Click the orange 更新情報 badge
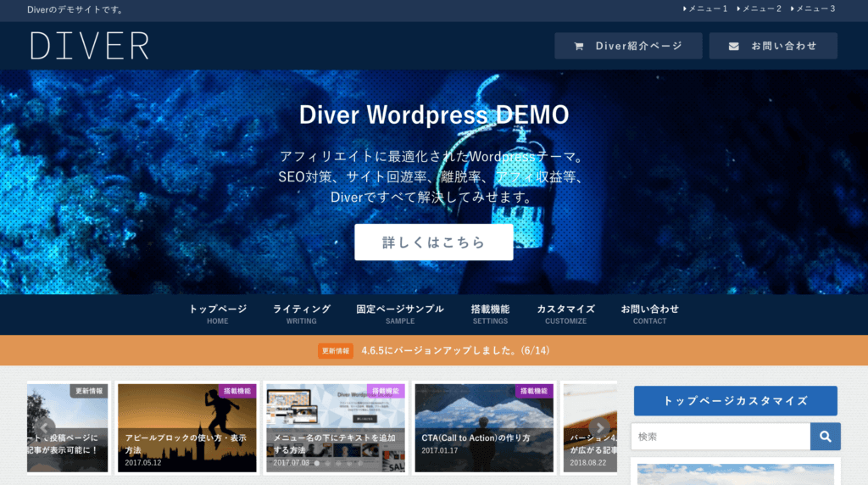 (x=336, y=351)
